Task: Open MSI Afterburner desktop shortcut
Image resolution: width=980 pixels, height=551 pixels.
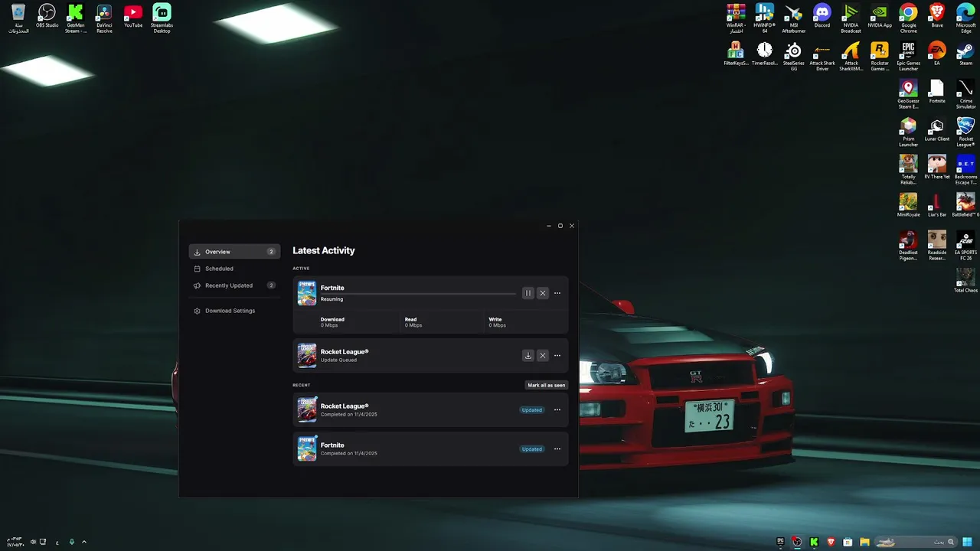Action: 793,18
